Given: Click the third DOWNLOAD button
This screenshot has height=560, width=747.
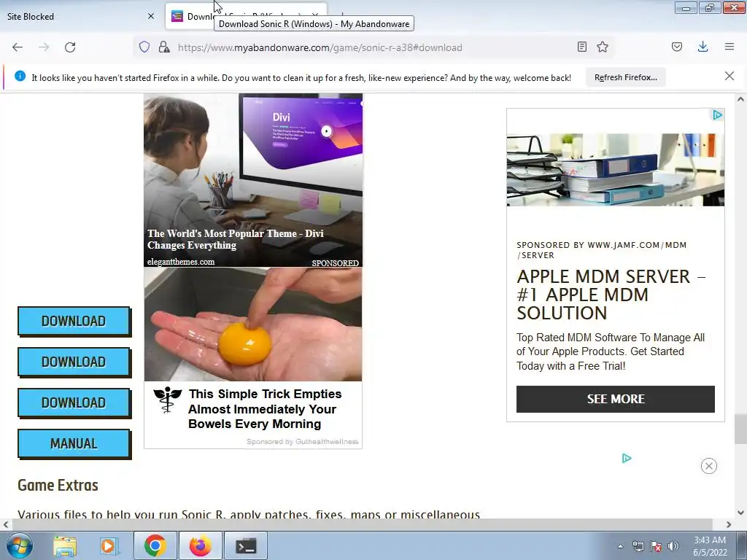Looking at the screenshot, I should pos(74,402).
